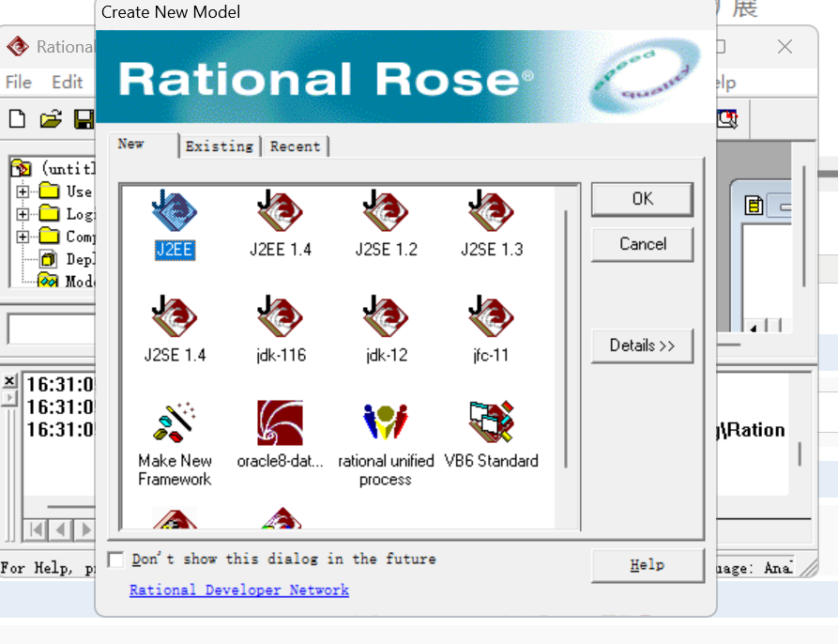Select the Make New Framework icon

tap(175, 422)
